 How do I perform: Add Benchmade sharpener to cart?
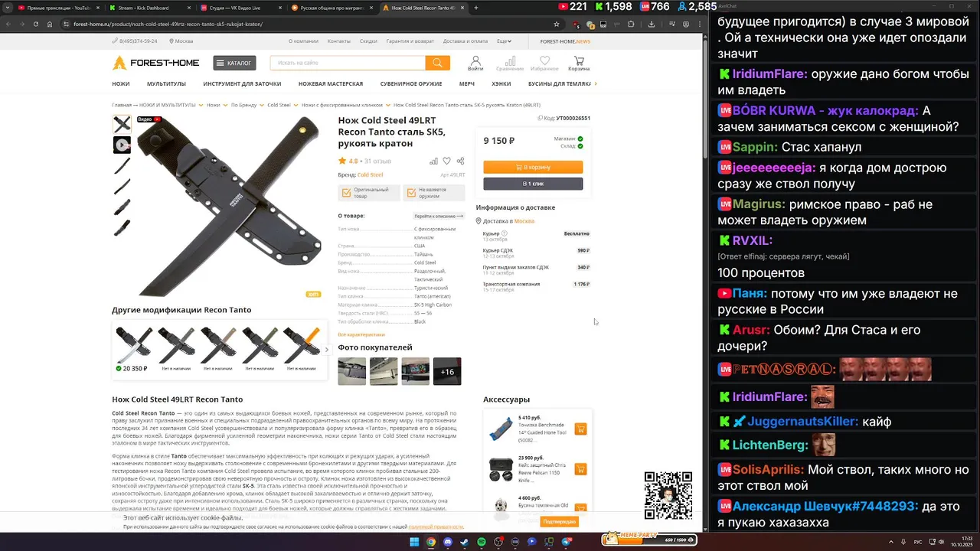(580, 429)
